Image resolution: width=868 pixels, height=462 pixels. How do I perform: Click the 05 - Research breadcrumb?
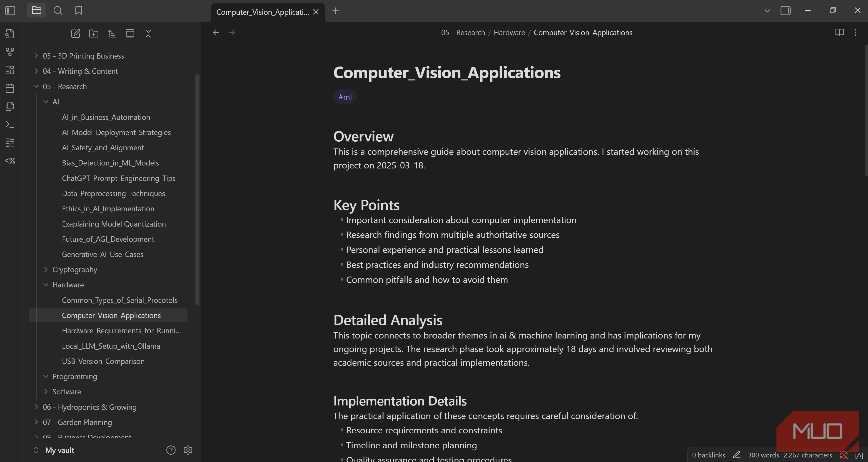pyautogui.click(x=463, y=33)
